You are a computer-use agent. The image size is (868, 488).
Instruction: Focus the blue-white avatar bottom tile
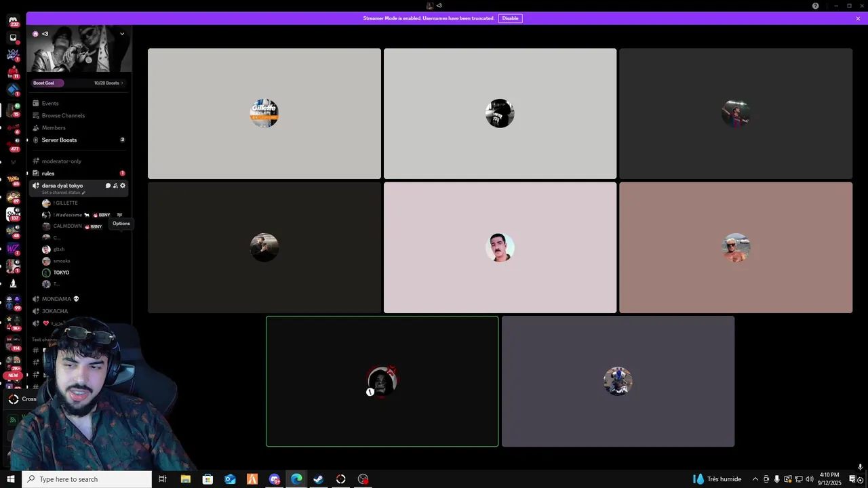[618, 382]
